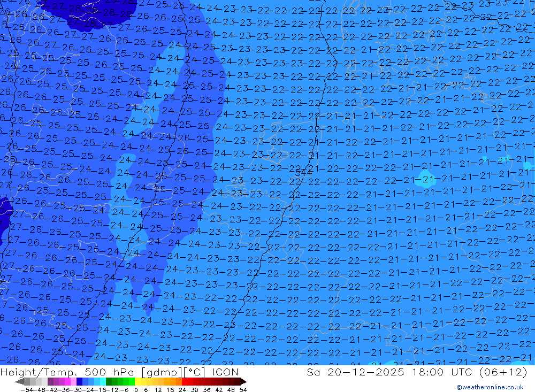Viewport: 535px width, 392px height.
Task: Click the gray left arrow end of legend
Action: click(x=19, y=381)
